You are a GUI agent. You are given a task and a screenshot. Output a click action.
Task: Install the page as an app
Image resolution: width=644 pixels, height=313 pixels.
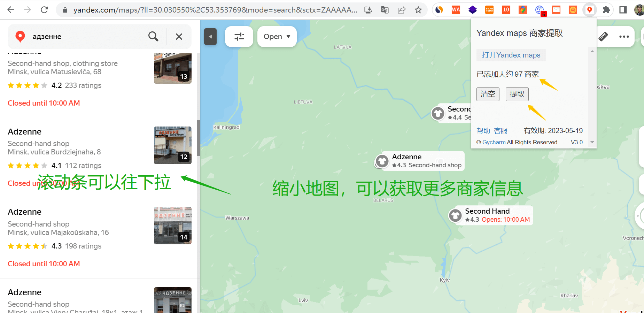368,10
